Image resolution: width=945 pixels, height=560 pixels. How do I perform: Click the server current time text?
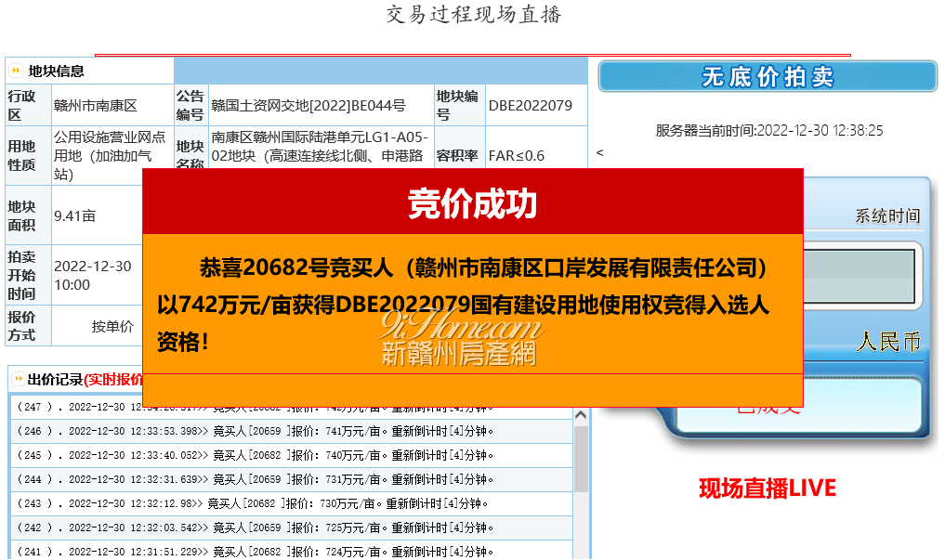(769, 130)
